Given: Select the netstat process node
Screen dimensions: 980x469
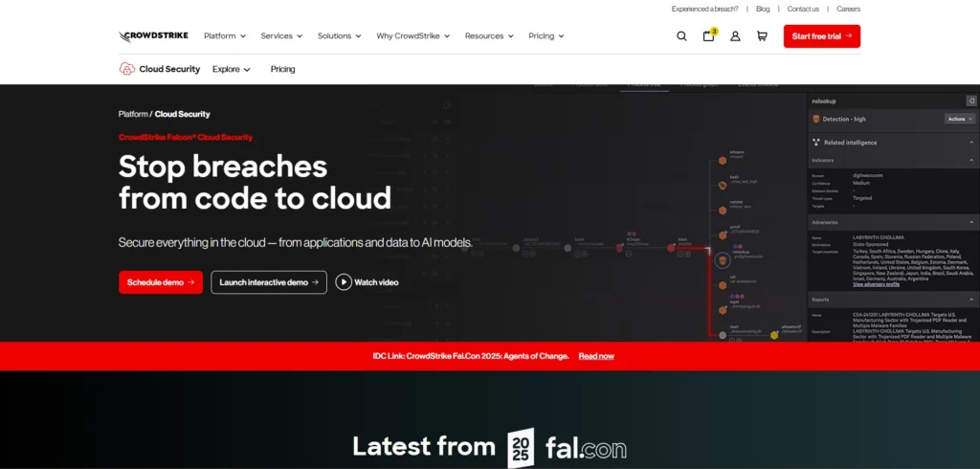Looking at the screenshot, I should pos(723,211).
